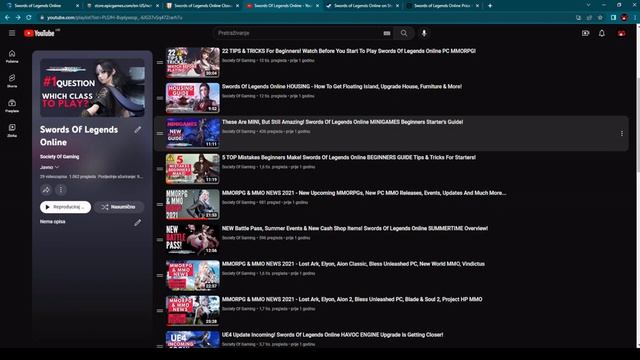
Task: Open MMORPG & MMO NEWS Blade & Soul 2 video
Action: [352, 300]
